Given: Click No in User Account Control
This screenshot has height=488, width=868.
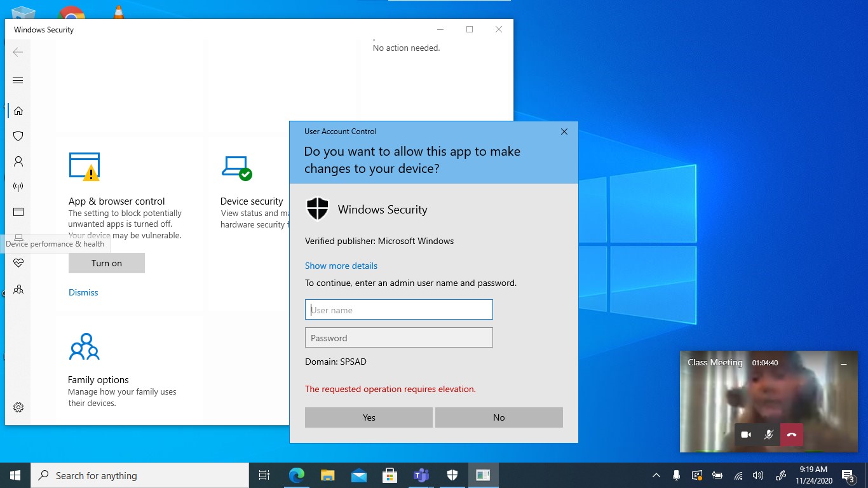Looking at the screenshot, I should coord(499,417).
